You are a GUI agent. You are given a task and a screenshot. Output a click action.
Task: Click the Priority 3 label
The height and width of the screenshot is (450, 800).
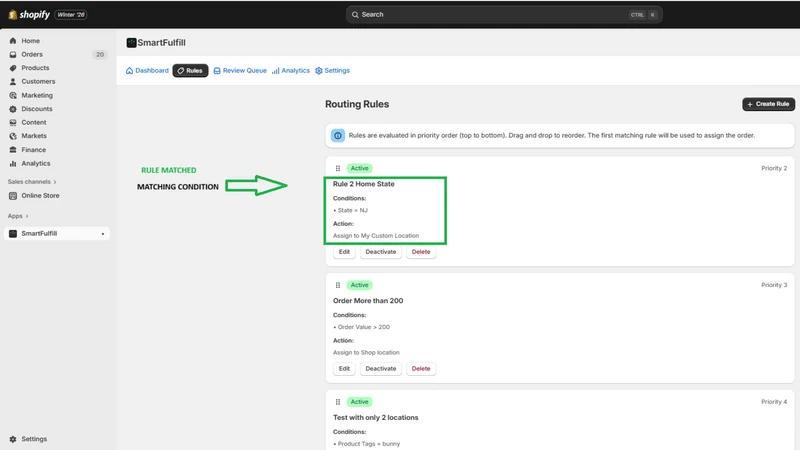point(774,285)
